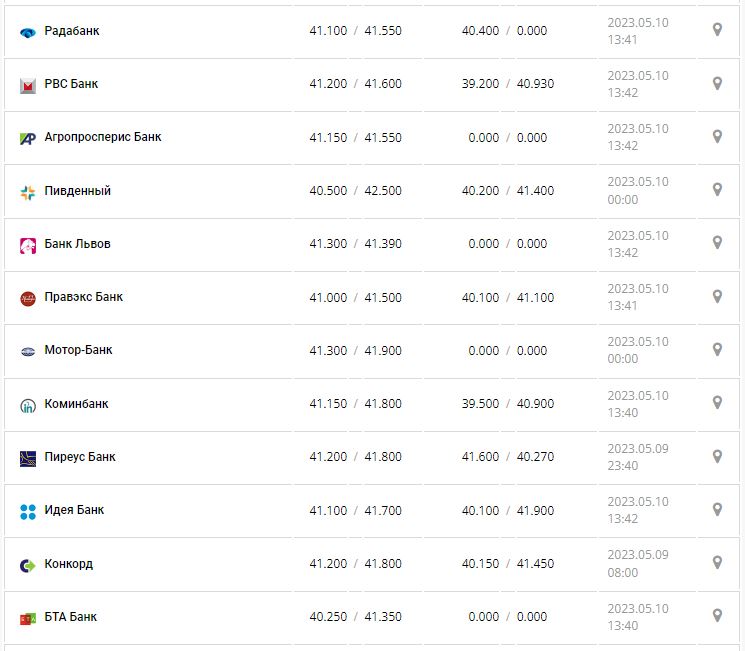The height and width of the screenshot is (651, 745).
Task: Click map pin for БТА Банк
Action: (717, 616)
